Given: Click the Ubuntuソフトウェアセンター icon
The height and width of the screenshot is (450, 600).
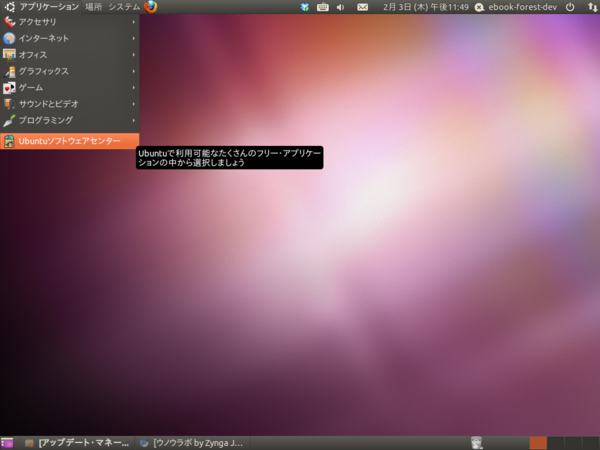Looking at the screenshot, I should [x=9, y=141].
